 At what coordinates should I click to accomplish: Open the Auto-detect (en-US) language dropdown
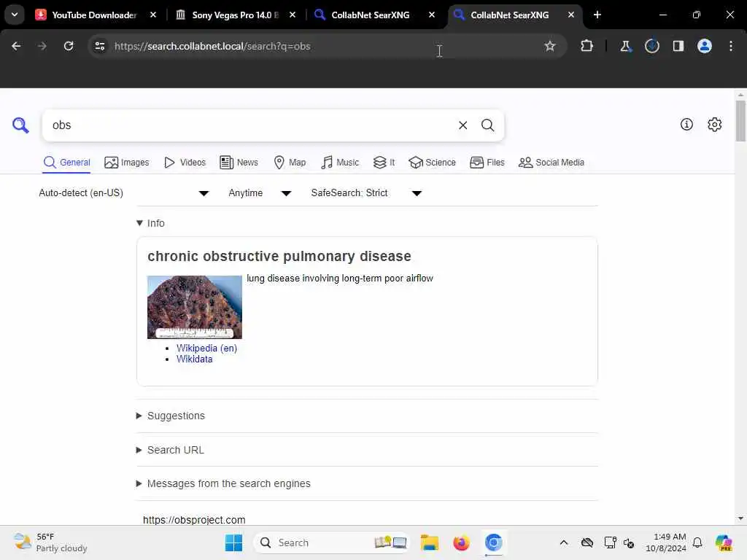123,192
